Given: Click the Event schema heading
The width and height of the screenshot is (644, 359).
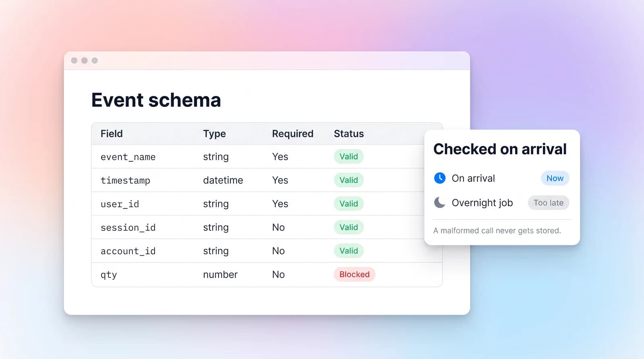Looking at the screenshot, I should coord(156,100).
